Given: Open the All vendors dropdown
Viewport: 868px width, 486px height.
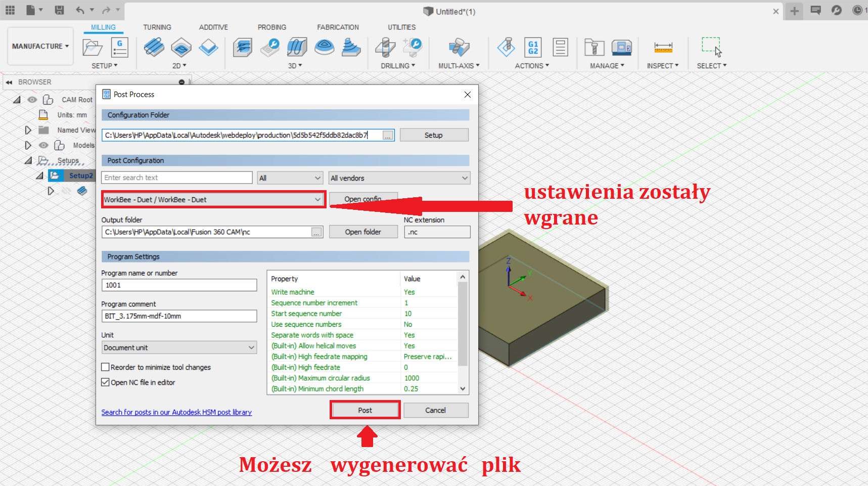Looking at the screenshot, I should (x=399, y=178).
